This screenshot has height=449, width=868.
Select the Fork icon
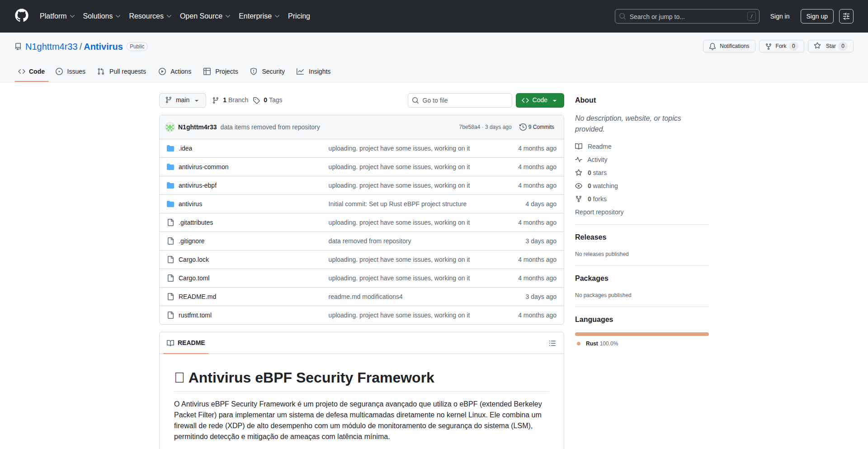click(x=769, y=46)
